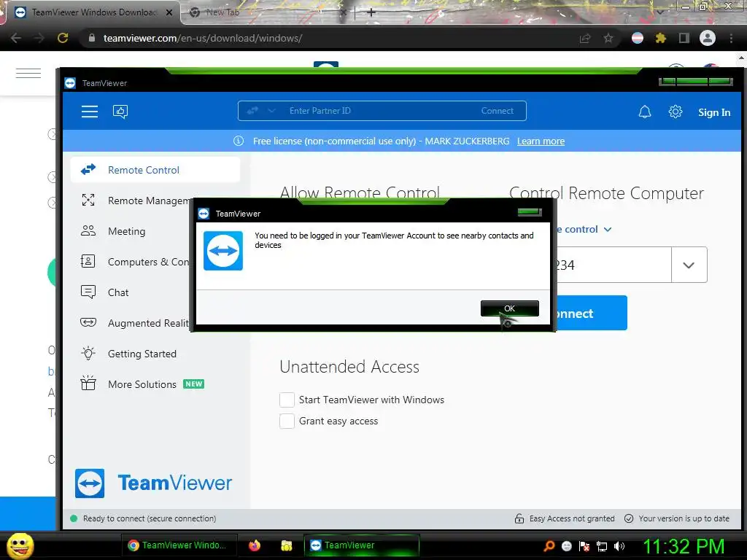Bookmark this page with the star
747x560 pixels.
tap(608, 38)
